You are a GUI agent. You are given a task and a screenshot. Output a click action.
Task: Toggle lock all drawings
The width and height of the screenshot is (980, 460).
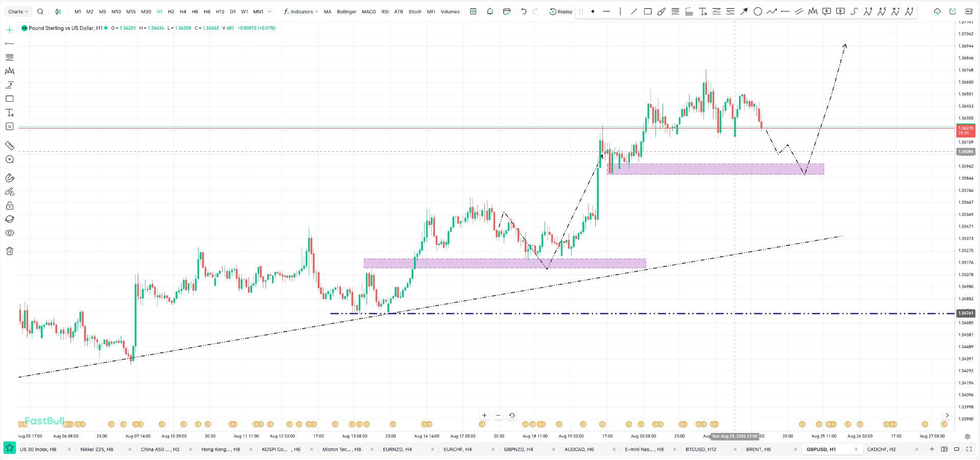pos(9,206)
